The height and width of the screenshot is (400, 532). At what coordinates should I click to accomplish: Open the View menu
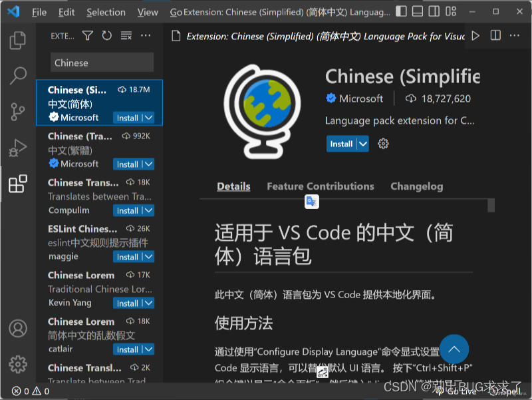148,12
